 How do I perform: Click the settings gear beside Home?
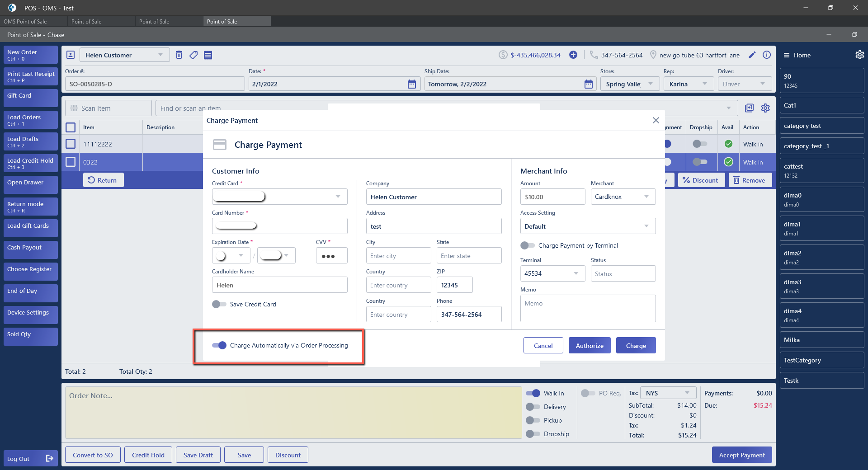coord(859,55)
